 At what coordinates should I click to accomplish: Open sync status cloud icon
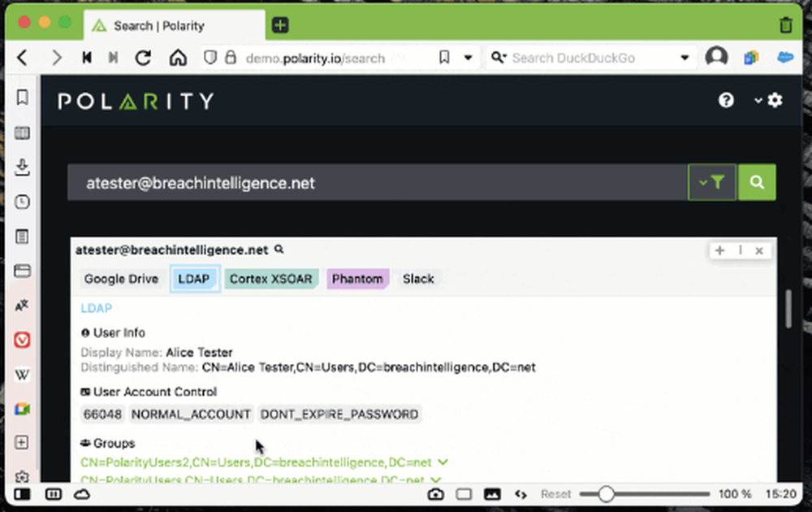[82, 494]
